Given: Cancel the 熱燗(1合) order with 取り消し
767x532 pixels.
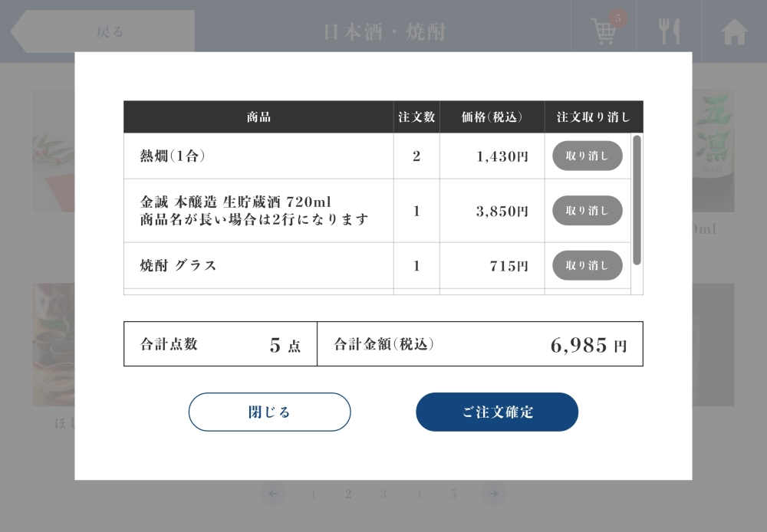Looking at the screenshot, I should pyautogui.click(x=587, y=156).
